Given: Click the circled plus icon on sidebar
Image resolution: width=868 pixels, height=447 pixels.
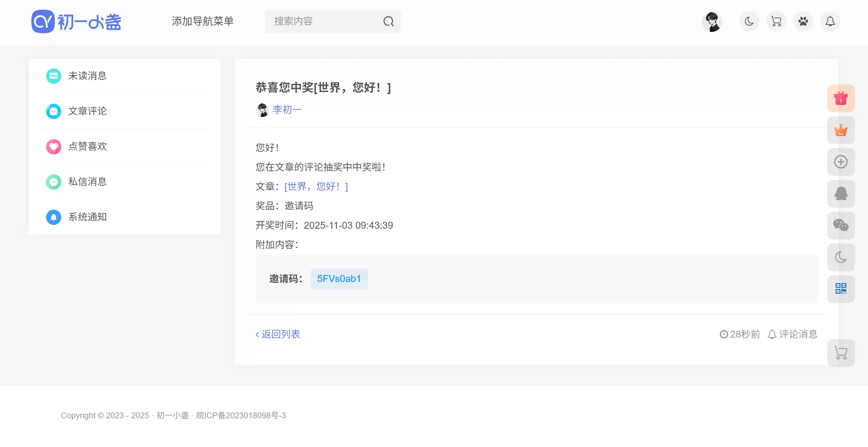Looking at the screenshot, I should 841,162.
